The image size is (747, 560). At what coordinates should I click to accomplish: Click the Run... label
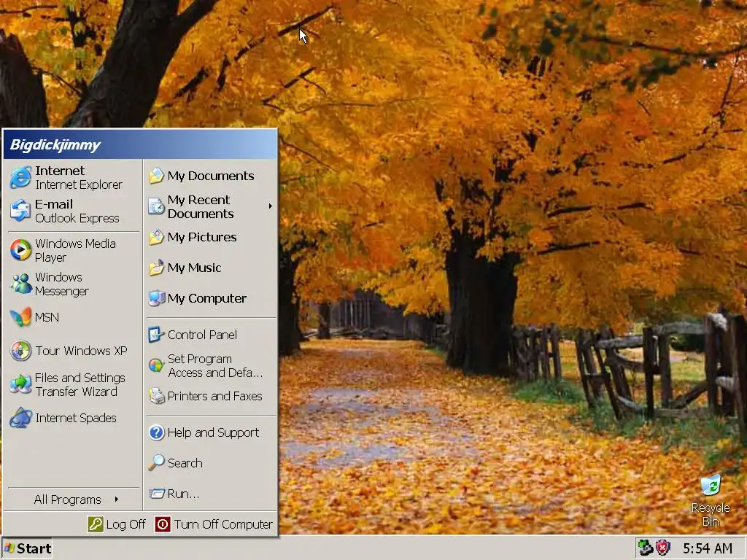tap(183, 494)
